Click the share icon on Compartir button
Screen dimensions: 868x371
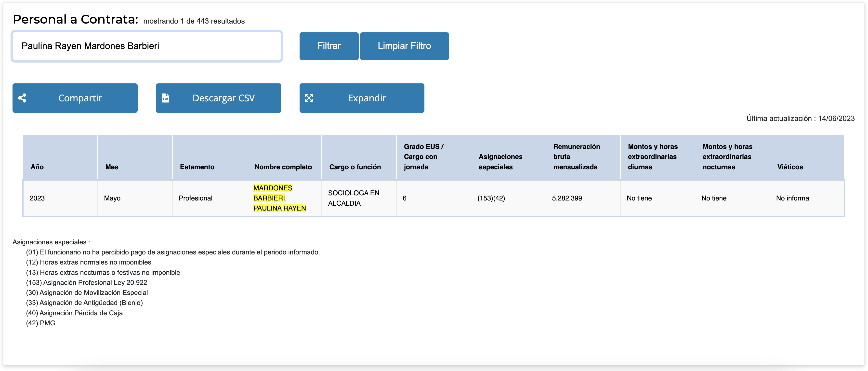(x=22, y=98)
